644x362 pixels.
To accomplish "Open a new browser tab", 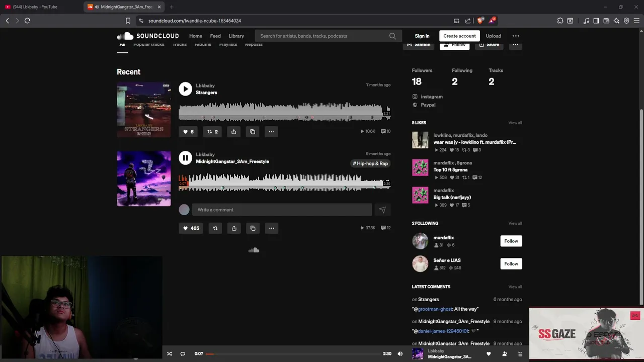I will click(x=172, y=7).
